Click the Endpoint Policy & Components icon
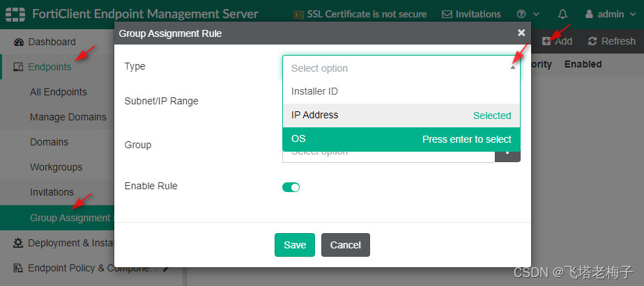The width and height of the screenshot is (644, 286). point(18,269)
